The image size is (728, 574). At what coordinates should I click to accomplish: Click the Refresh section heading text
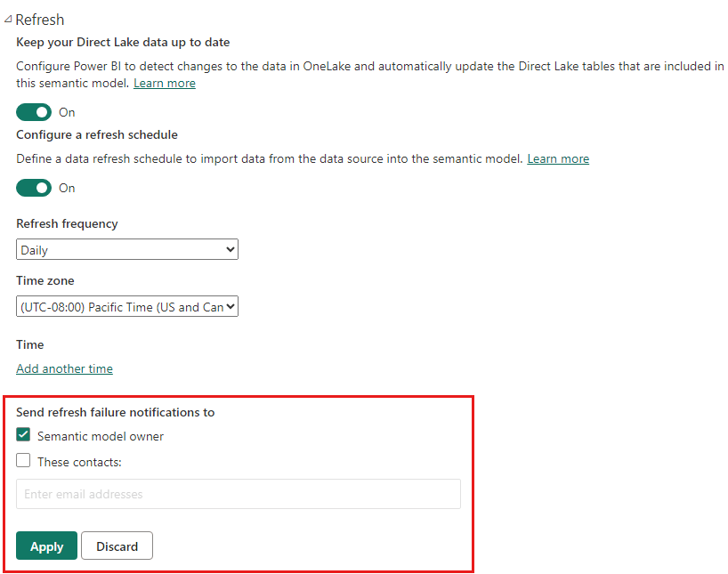40,20
